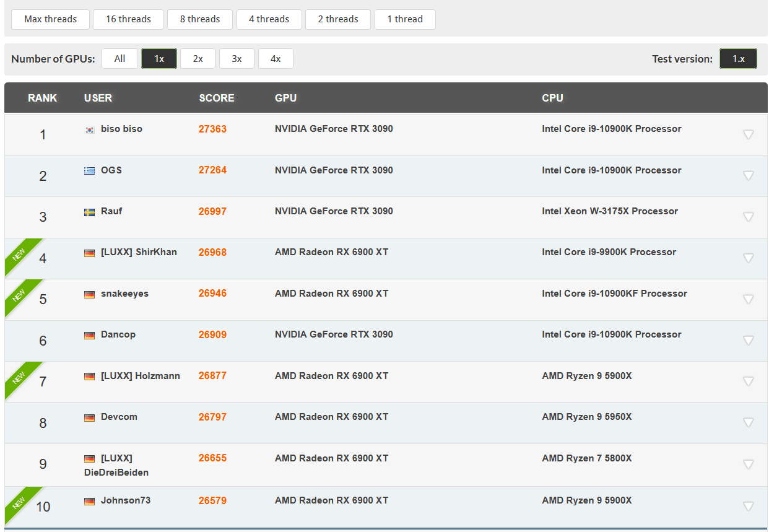
Task: Select 8 threads filter
Action: (x=200, y=19)
